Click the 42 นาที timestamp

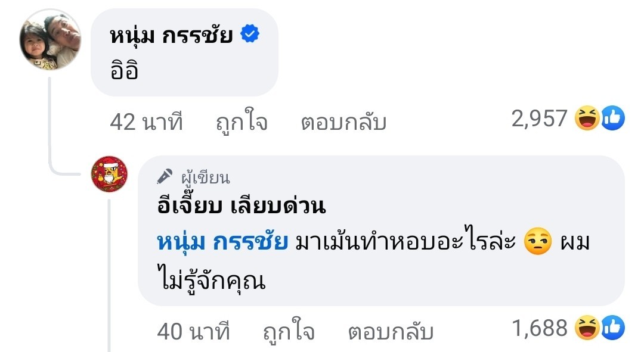coord(146,122)
